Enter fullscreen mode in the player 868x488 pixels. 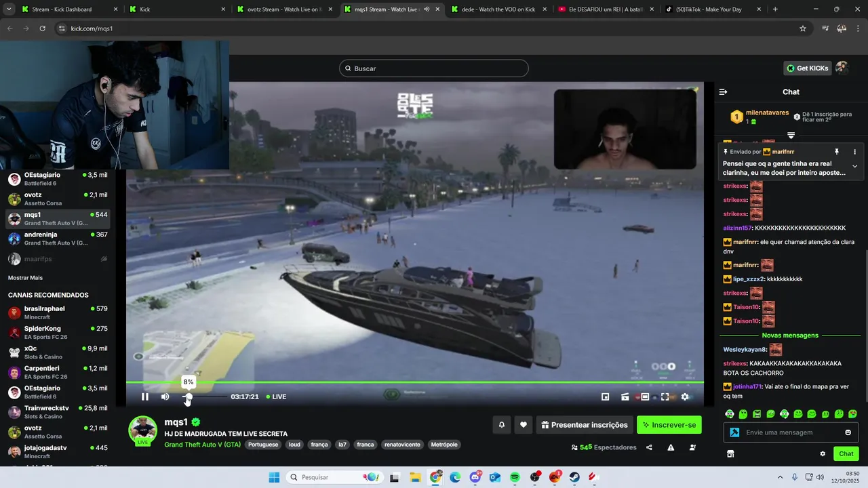[665, 396]
